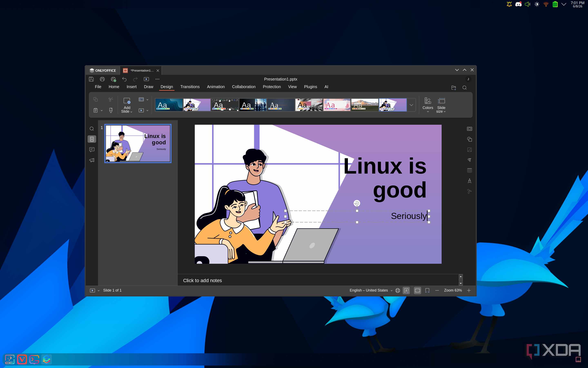This screenshot has height=368, width=588.
Task: Open Slide settings in right sidebar
Action: coord(469,129)
